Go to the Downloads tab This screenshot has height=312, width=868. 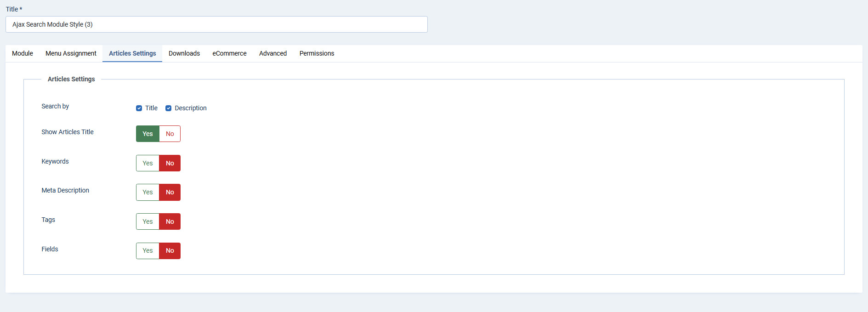pos(184,53)
